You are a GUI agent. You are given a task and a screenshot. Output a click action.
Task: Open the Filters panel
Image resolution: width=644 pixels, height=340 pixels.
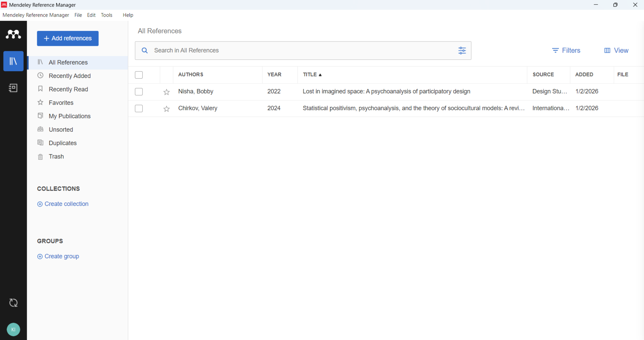point(566,51)
